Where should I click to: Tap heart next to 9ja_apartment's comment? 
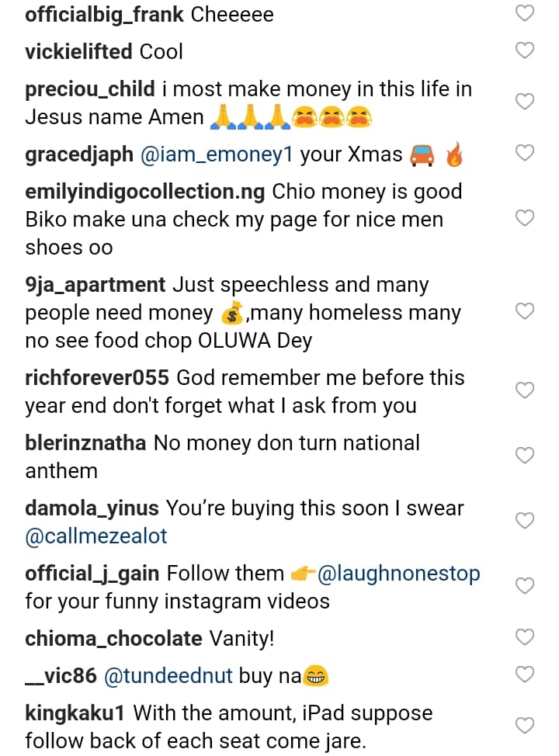(x=526, y=311)
